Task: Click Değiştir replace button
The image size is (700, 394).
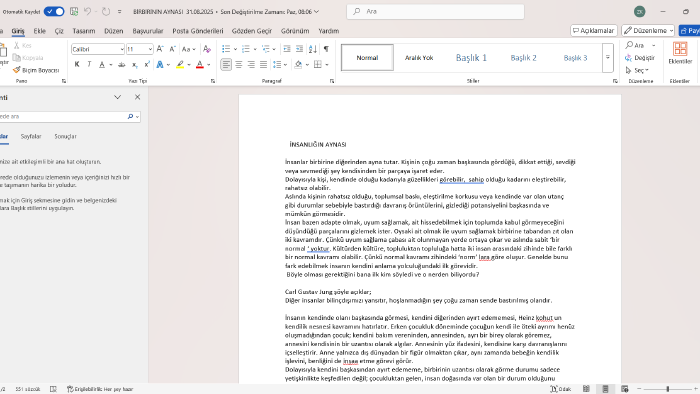Action: pyautogui.click(x=640, y=58)
